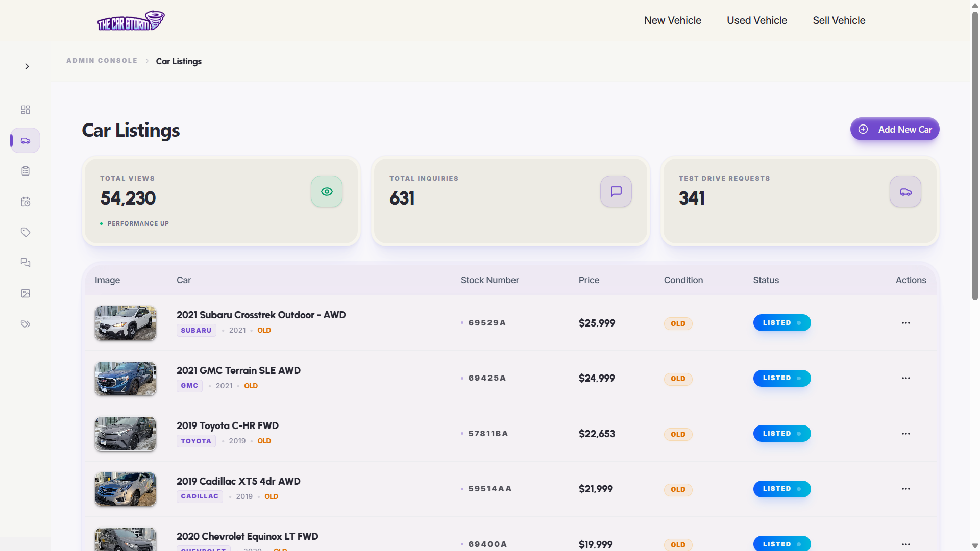Open the single tag sidebar icon
The image size is (980, 551).
point(26,232)
